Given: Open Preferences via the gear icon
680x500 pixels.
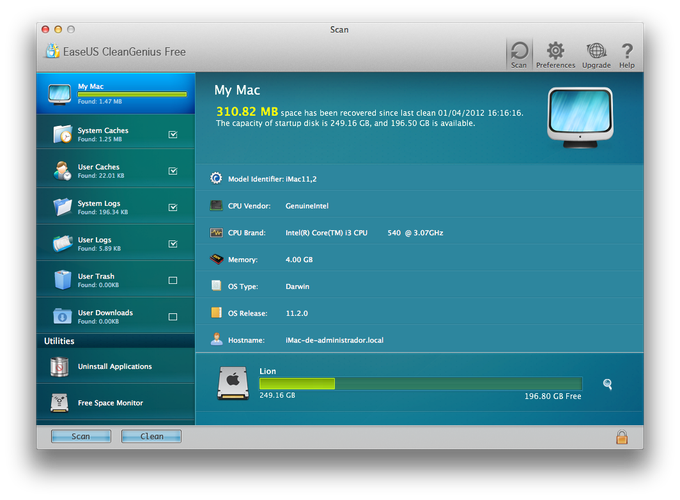Looking at the screenshot, I should pyautogui.click(x=555, y=51).
